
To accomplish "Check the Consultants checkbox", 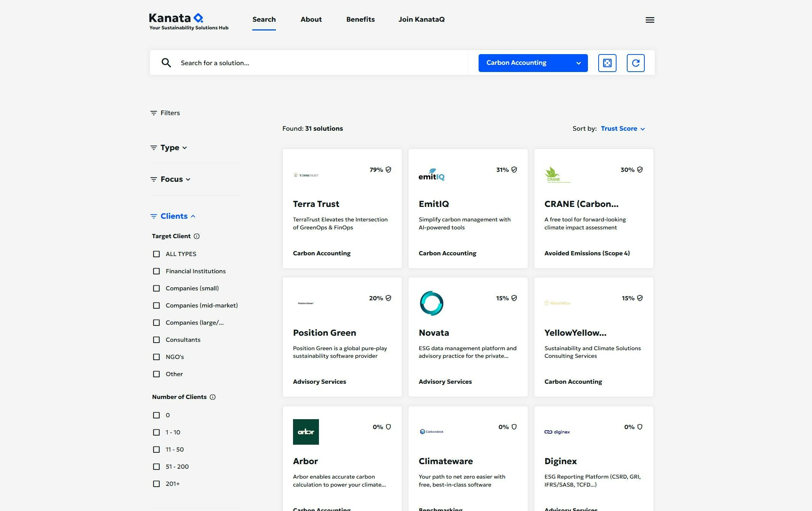I will point(156,340).
